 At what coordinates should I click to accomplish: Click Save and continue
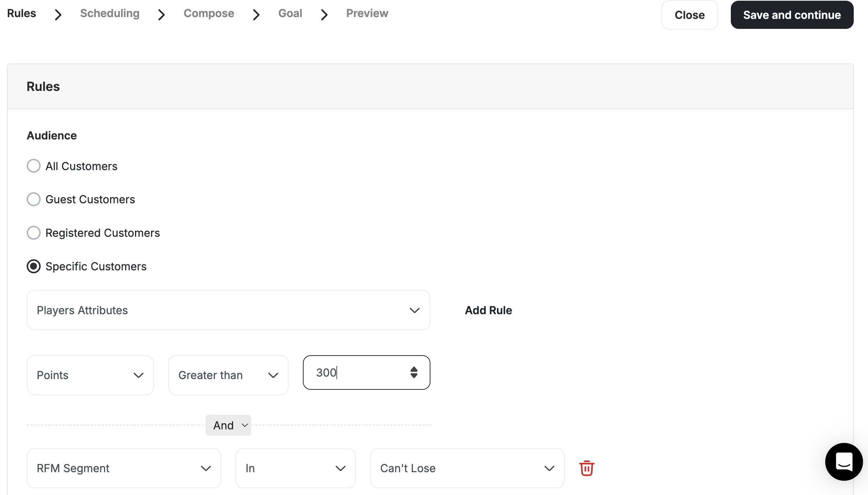[791, 15]
